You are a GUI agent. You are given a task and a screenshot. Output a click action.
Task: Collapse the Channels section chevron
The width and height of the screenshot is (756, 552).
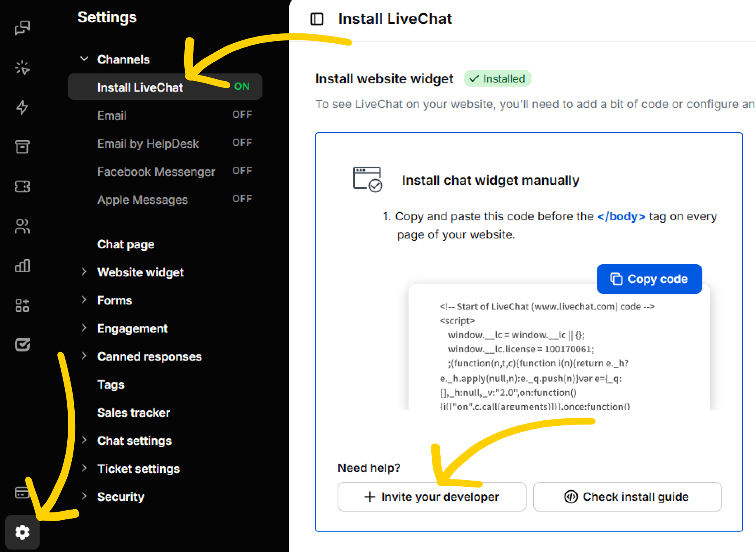[84, 59]
